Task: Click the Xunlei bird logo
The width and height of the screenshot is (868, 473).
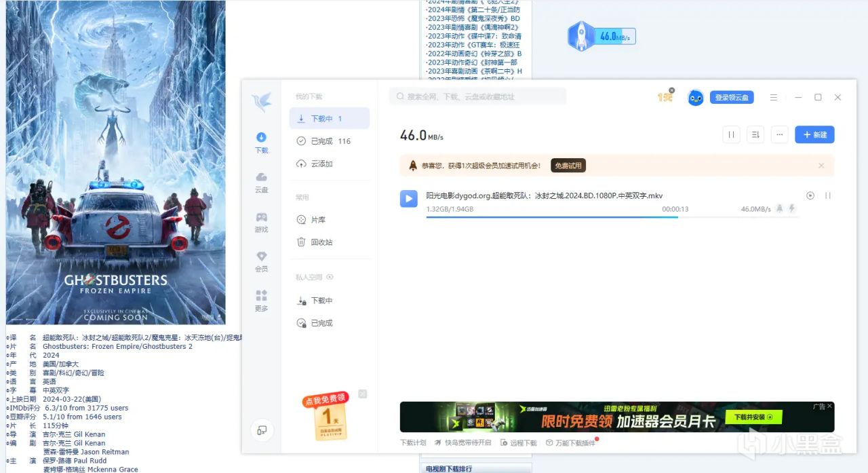Action: click(x=262, y=102)
